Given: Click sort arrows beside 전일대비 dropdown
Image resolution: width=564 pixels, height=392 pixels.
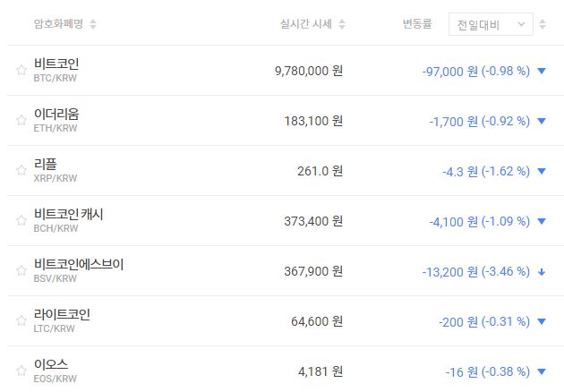Looking at the screenshot, I should click(x=543, y=24).
